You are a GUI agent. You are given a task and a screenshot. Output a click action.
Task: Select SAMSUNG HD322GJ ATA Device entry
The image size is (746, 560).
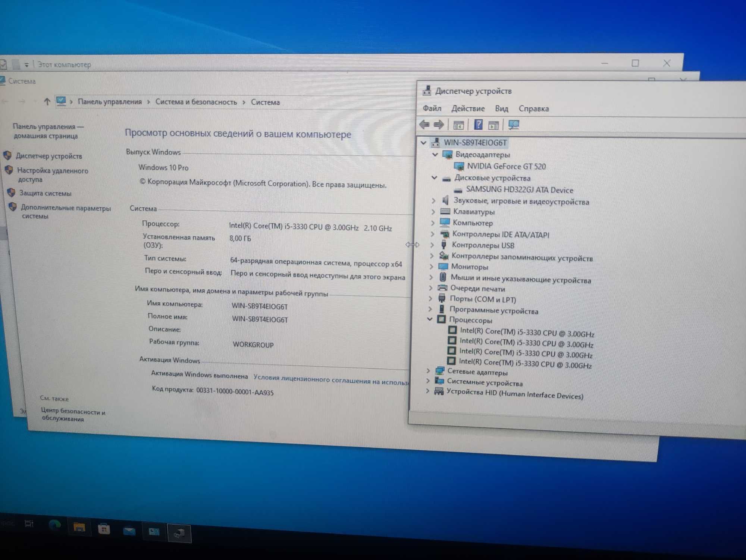tap(519, 190)
